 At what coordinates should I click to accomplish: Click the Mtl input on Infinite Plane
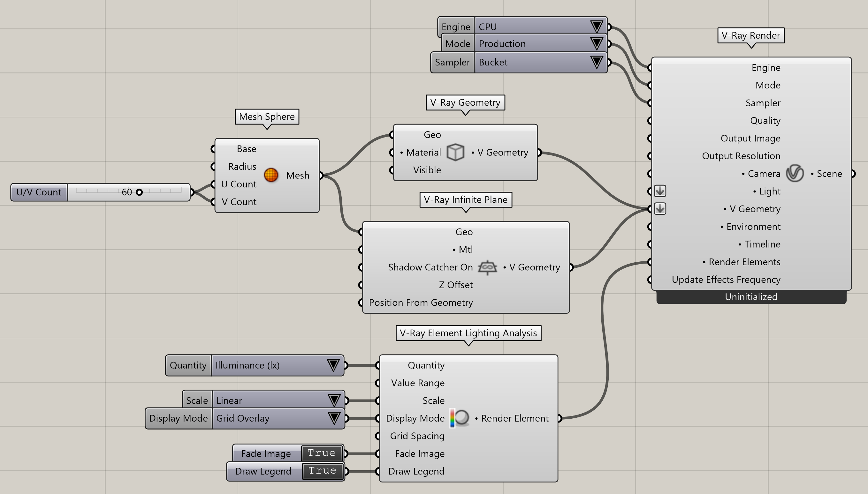pos(462,249)
